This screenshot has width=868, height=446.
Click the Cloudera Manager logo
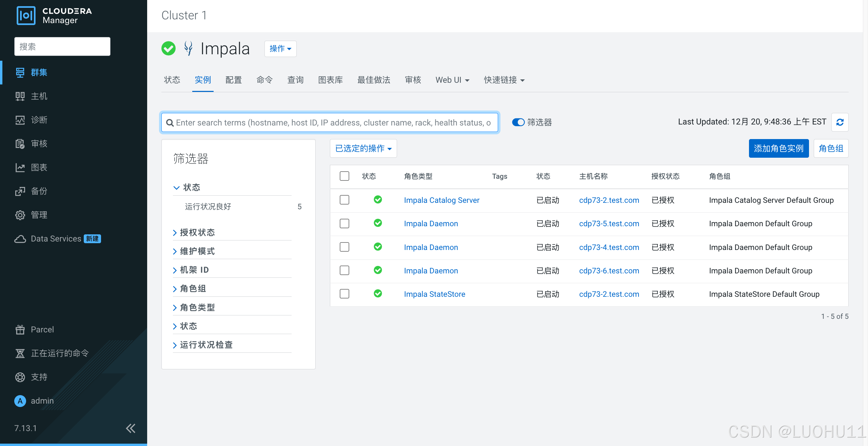26,16
